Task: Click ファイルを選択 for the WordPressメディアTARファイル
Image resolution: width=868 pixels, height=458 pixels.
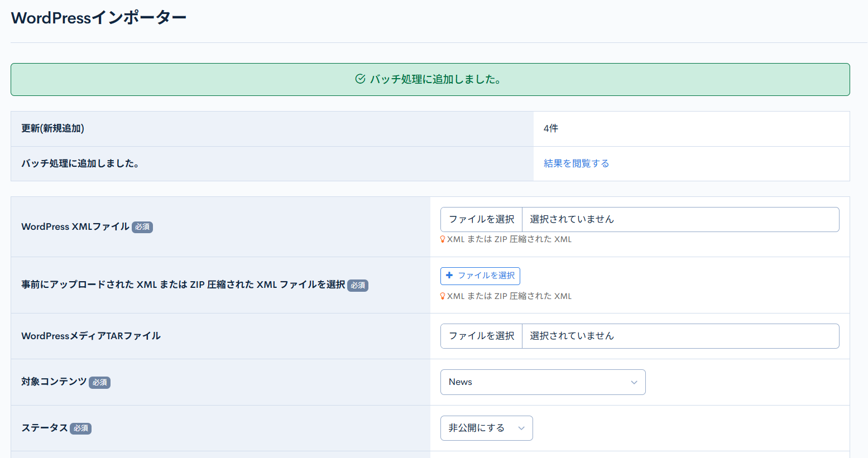Action: coord(481,336)
